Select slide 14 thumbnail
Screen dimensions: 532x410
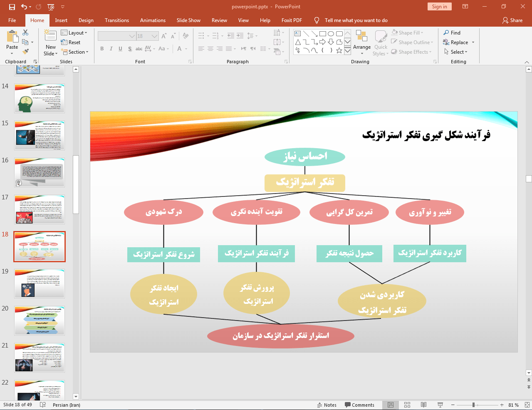pyautogui.click(x=40, y=98)
